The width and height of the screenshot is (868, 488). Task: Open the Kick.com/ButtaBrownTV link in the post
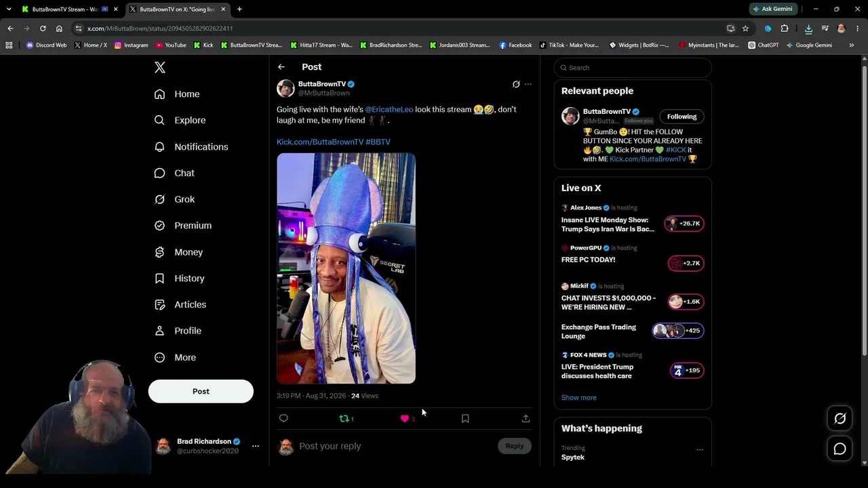(x=320, y=142)
